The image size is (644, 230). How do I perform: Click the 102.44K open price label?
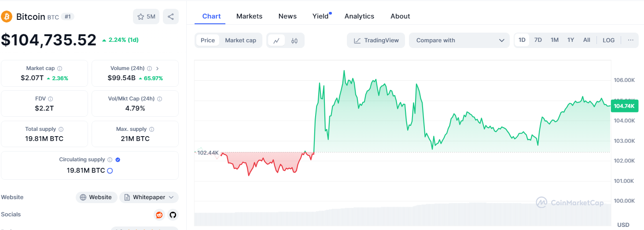(208, 152)
